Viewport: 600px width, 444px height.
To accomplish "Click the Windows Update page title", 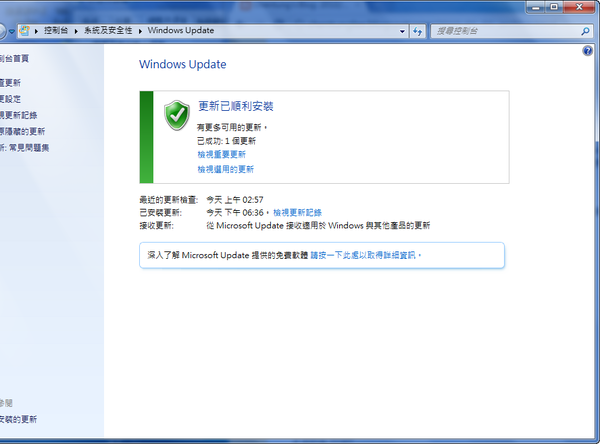I will (183, 64).
